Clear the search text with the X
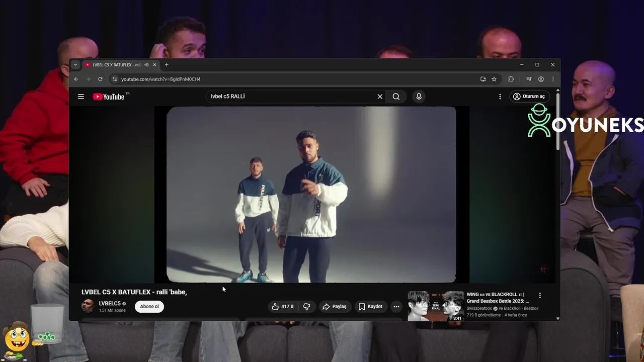Image resolution: width=644 pixels, height=362 pixels. pyautogui.click(x=380, y=97)
